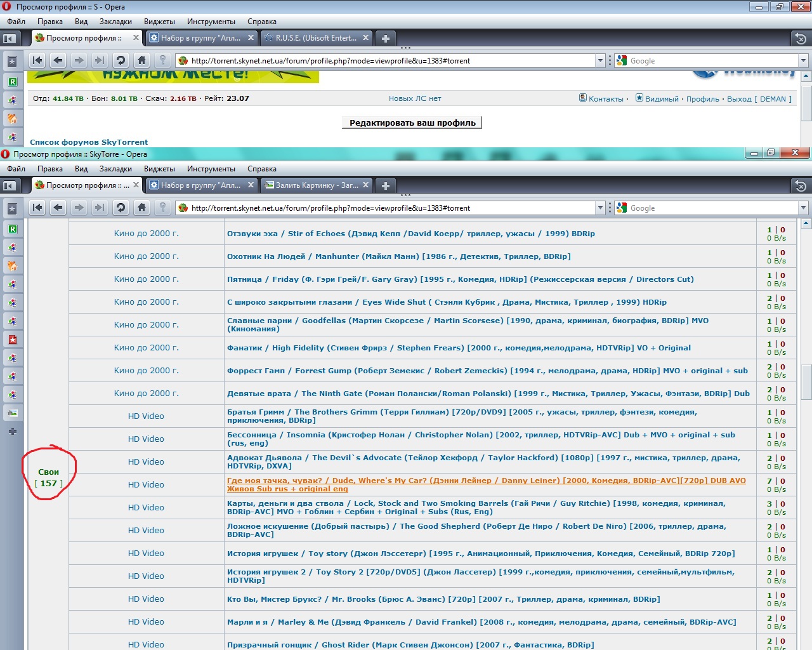The image size is (812, 650).
Task: Open Инструменты menu in front Opera window
Action: click(211, 169)
